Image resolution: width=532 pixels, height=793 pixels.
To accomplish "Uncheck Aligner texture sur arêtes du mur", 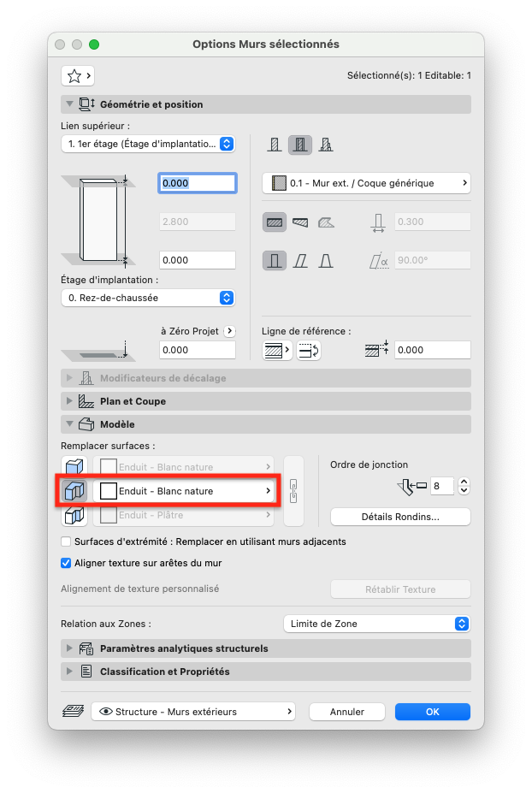I will [66, 563].
